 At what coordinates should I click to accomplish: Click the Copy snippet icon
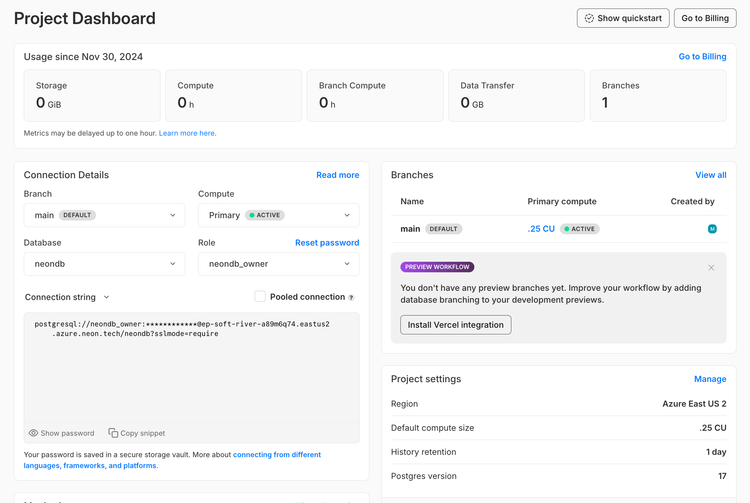(114, 433)
